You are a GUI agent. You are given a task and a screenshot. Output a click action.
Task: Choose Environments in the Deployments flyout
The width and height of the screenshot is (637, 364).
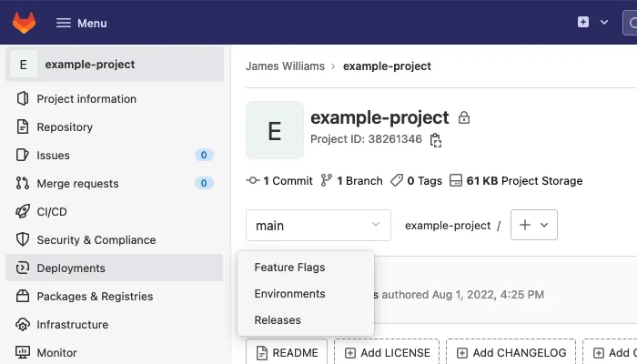[289, 294]
